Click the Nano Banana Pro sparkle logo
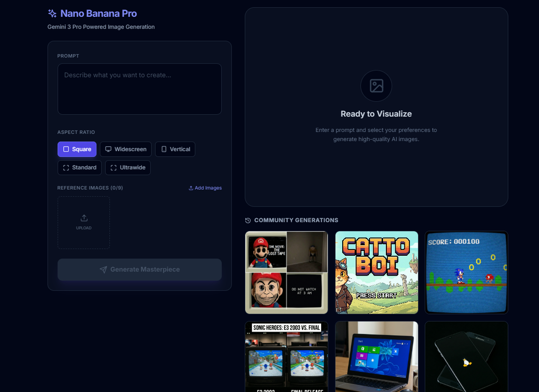 [51, 13]
